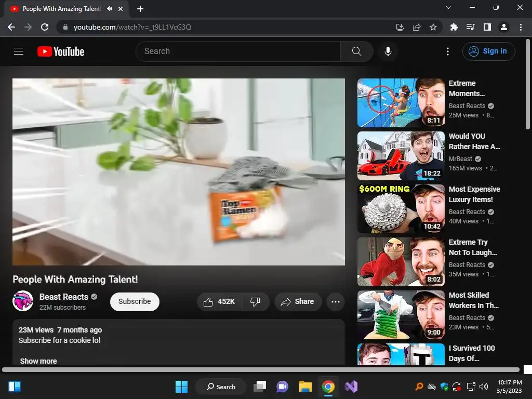Screen dimensions: 532x399
Task: Open Chrome three-dot menu
Action: tap(521, 27)
